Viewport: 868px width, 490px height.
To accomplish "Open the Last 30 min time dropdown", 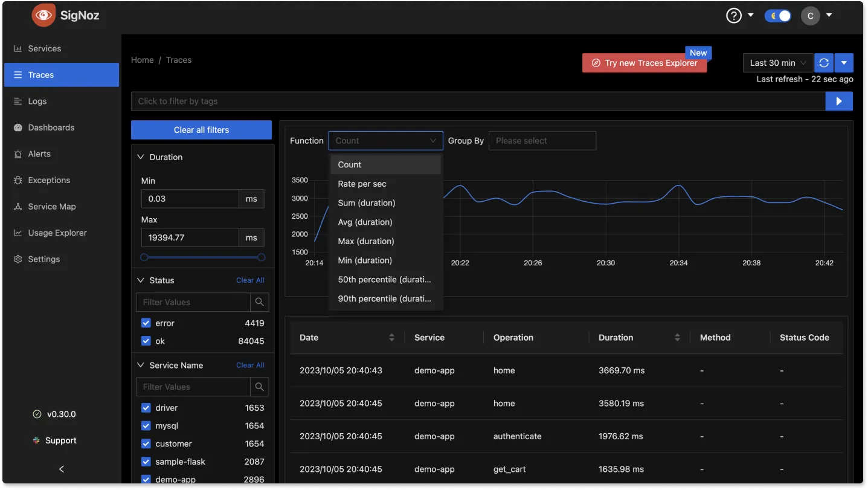I will click(x=778, y=63).
